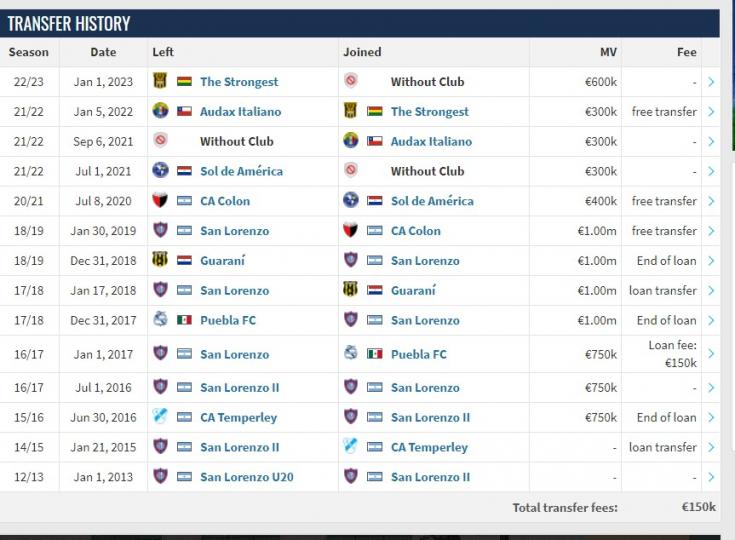Click Bolivia flag next to The Strongest joined
Image resolution: width=735 pixels, height=540 pixels.
(x=375, y=112)
